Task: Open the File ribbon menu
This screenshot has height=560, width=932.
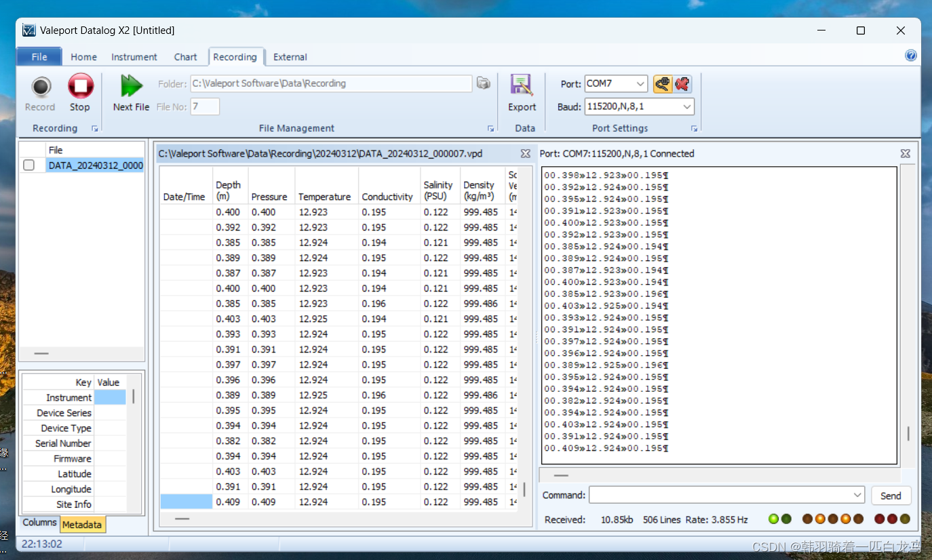Action: 39,57
